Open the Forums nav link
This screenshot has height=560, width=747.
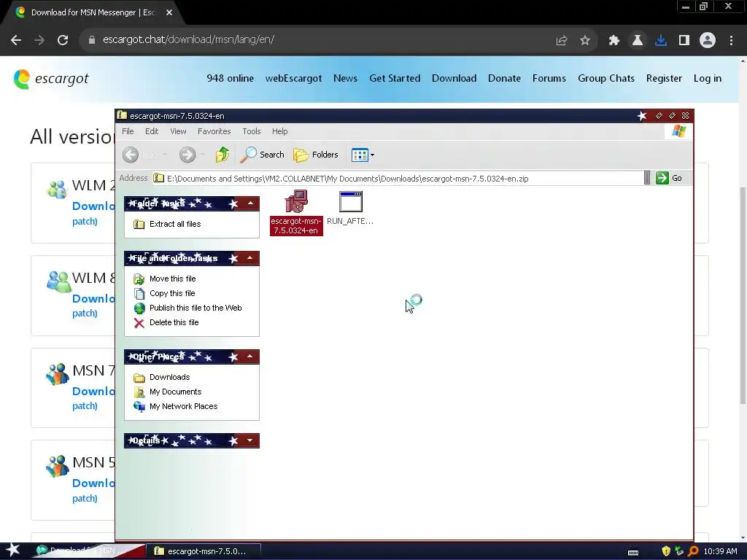pos(549,78)
